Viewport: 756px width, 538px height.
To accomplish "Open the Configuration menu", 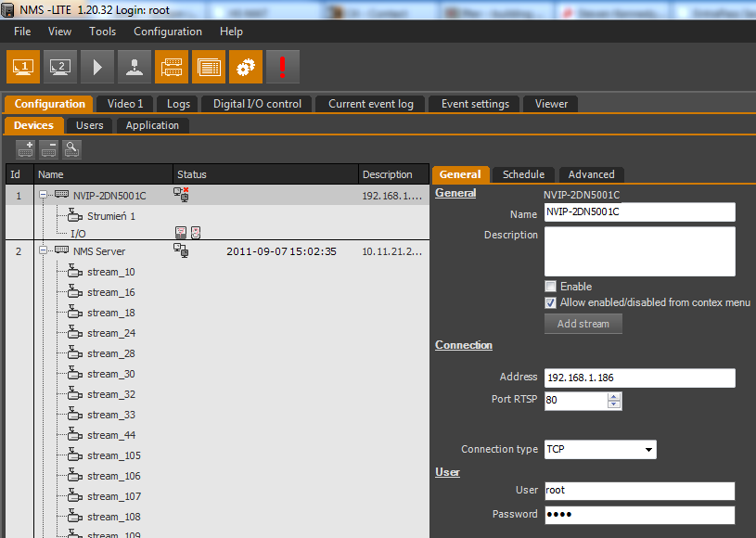I will pos(168,32).
